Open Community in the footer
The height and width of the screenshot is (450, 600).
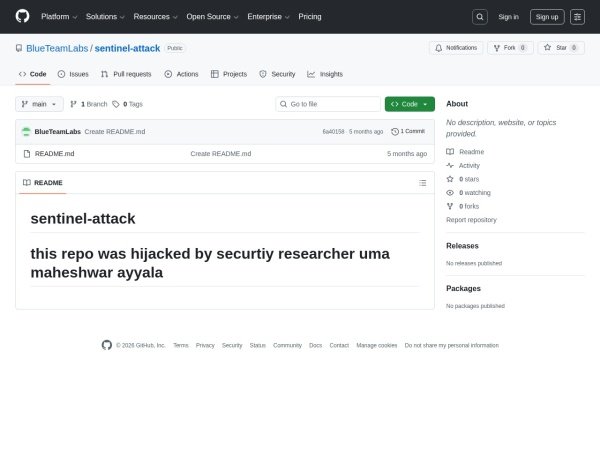pyautogui.click(x=287, y=346)
